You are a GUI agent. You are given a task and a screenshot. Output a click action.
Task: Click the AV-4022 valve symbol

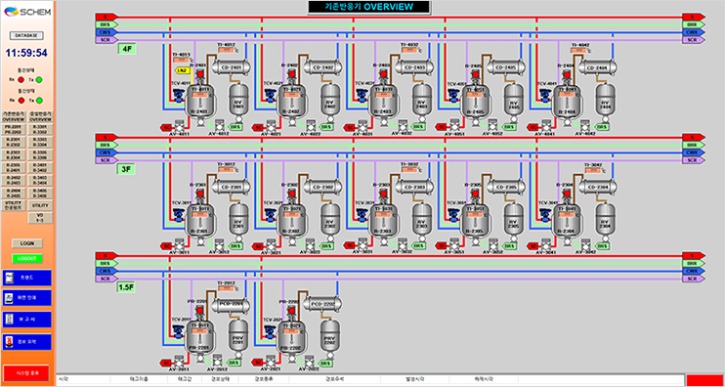tap(311, 126)
